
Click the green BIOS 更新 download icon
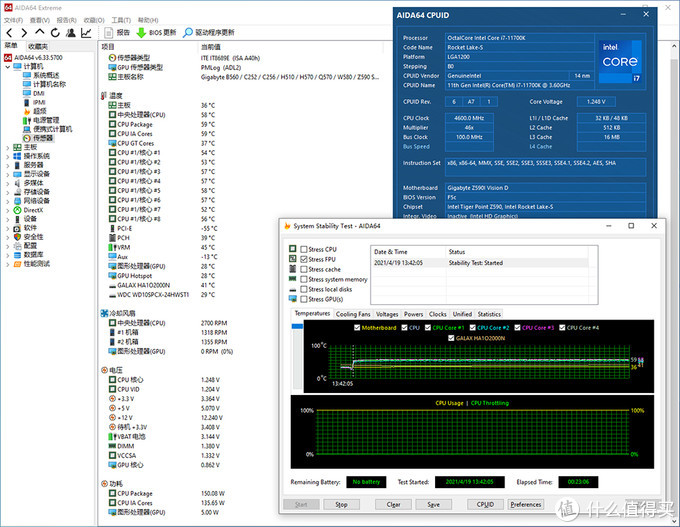click(141, 32)
